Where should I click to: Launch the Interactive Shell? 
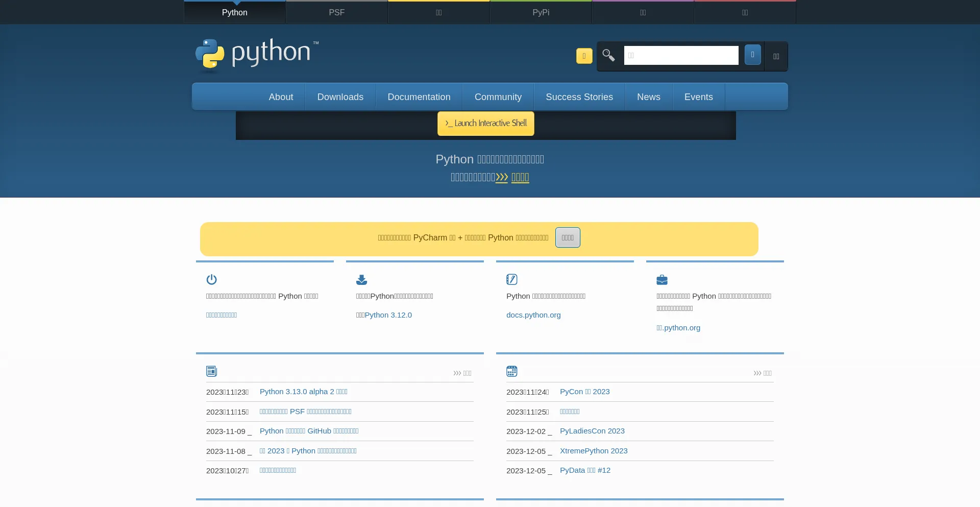pyautogui.click(x=486, y=124)
